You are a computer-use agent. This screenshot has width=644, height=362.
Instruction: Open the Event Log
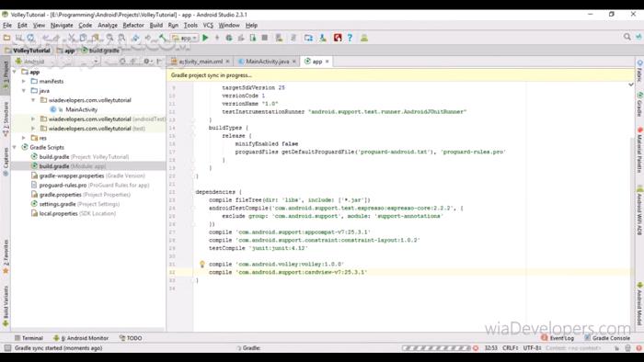coord(558,338)
